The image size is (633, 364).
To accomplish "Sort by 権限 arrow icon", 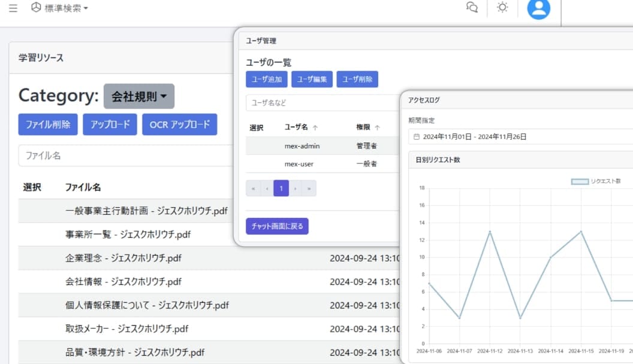I will pyautogui.click(x=377, y=128).
